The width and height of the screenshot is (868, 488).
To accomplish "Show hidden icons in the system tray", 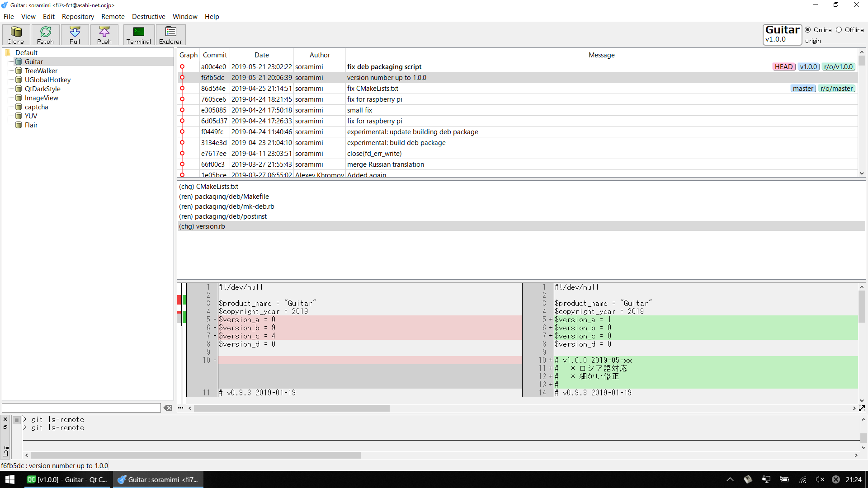I will pos(730,479).
